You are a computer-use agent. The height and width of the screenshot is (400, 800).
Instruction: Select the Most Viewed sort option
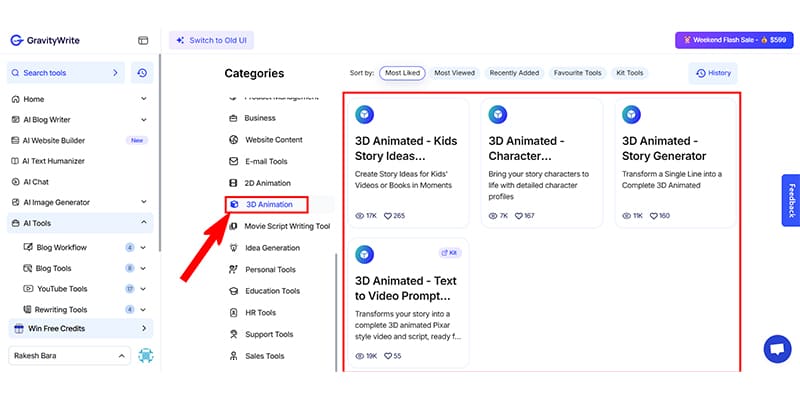point(455,73)
